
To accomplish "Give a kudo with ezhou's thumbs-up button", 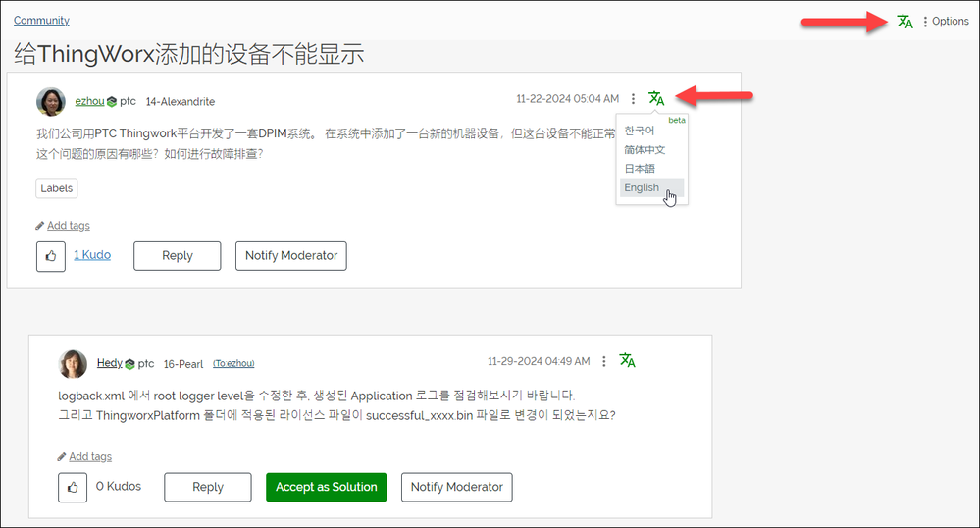I will [x=51, y=256].
